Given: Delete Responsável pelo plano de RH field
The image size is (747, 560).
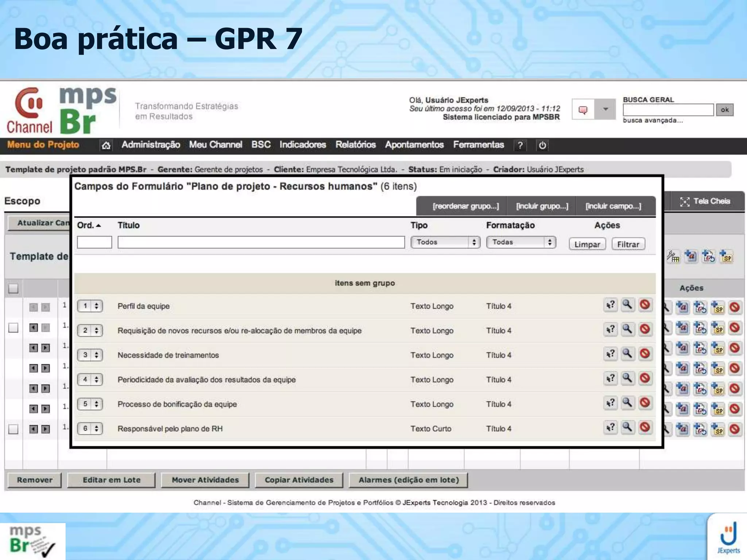Looking at the screenshot, I should click(x=645, y=427).
